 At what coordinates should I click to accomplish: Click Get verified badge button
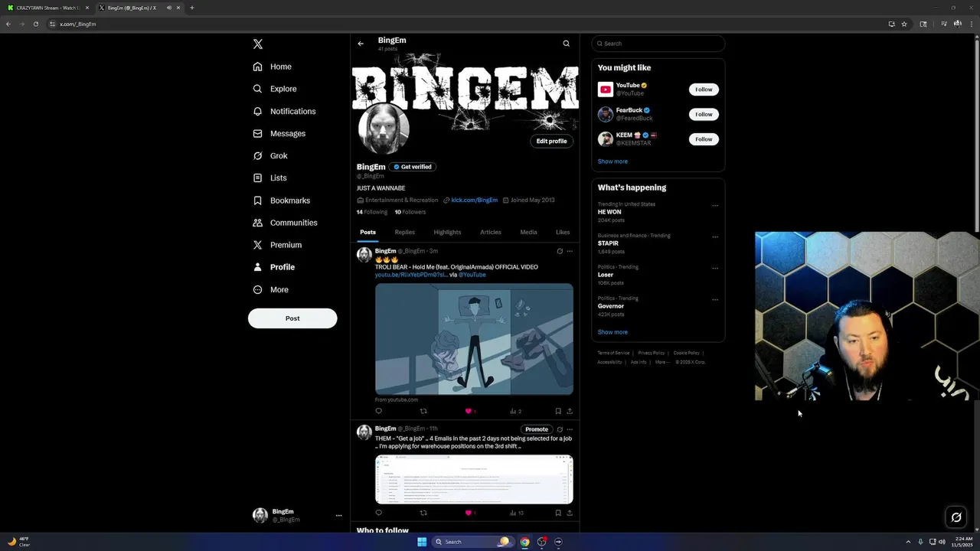[413, 167]
